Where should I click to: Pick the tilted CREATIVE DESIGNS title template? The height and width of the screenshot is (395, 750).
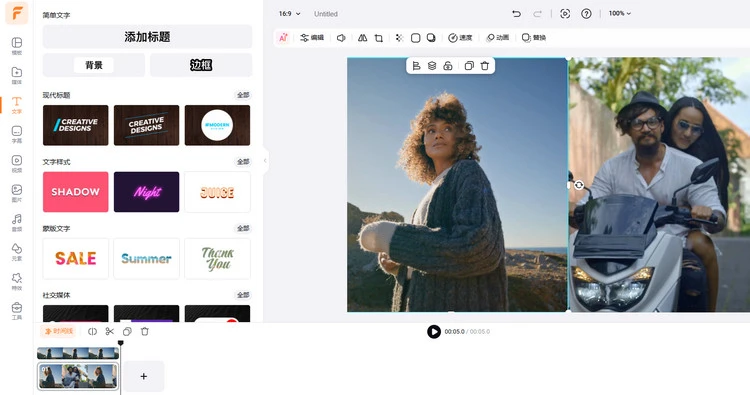coord(146,125)
